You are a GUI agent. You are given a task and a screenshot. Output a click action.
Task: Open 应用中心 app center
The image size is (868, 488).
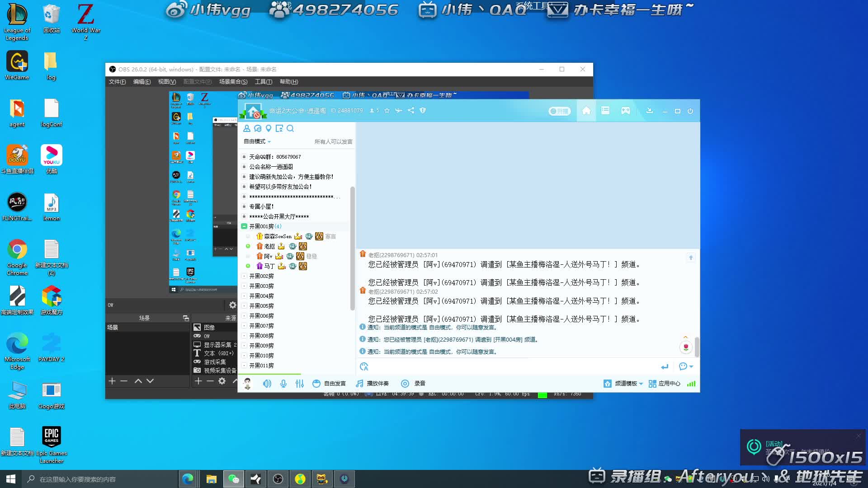pyautogui.click(x=665, y=384)
